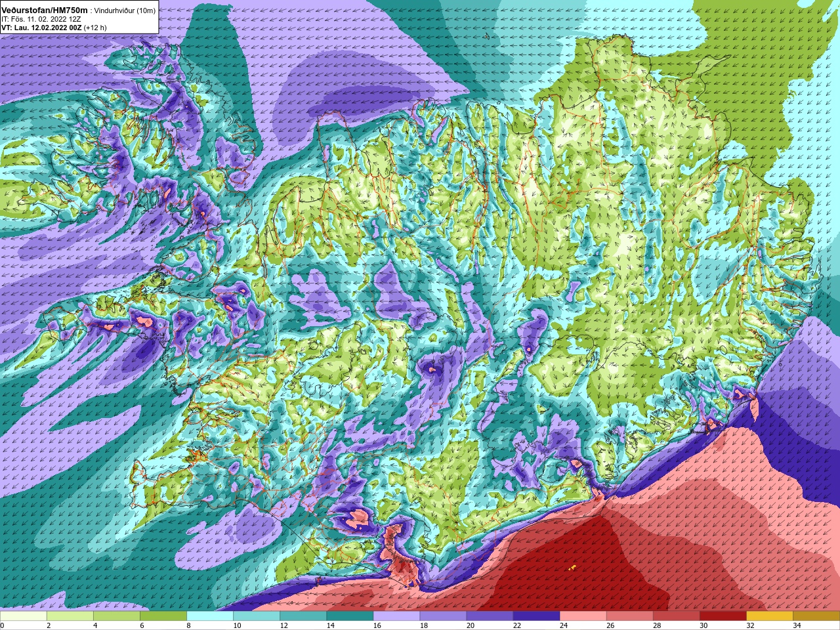This screenshot has height=630, width=840.
Task: Click the '0' scale label
Action: click(x=2, y=625)
